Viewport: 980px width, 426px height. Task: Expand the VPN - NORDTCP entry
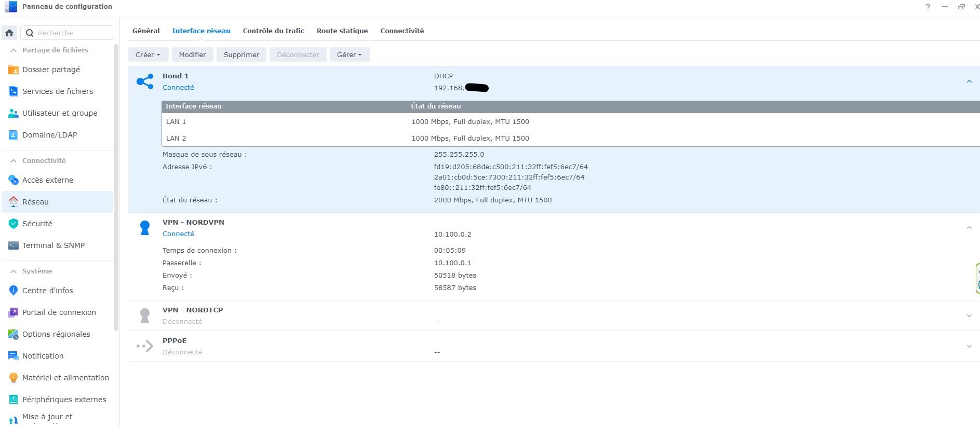[x=969, y=315]
